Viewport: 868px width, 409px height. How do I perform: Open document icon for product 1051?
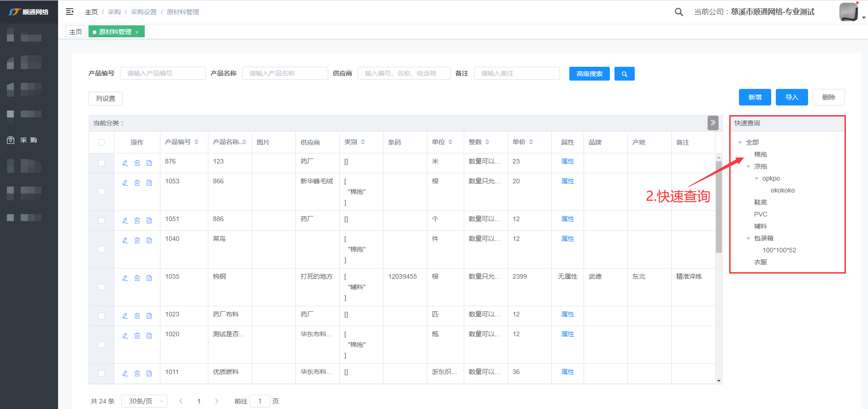pos(149,221)
